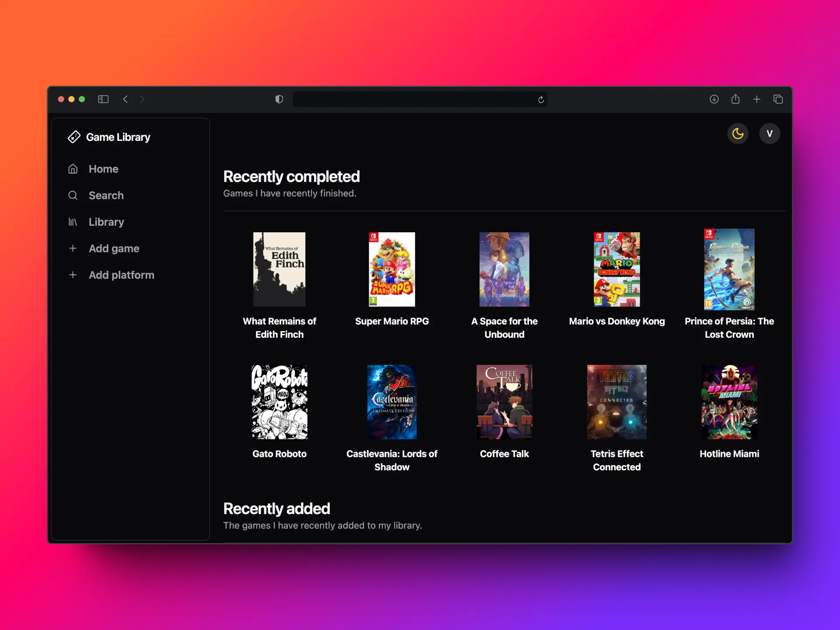The width and height of the screenshot is (840, 630).
Task: Click the A Space for the Unbound title
Action: 504,328
